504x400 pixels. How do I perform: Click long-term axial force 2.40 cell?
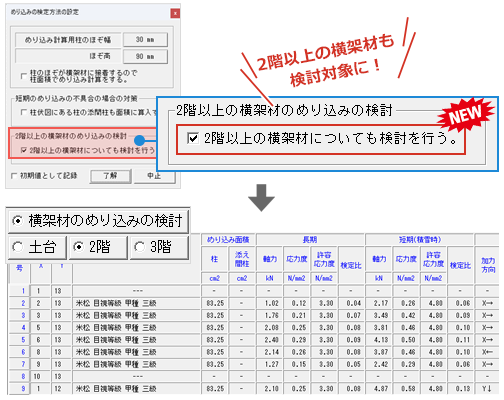(x=269, y=340)
